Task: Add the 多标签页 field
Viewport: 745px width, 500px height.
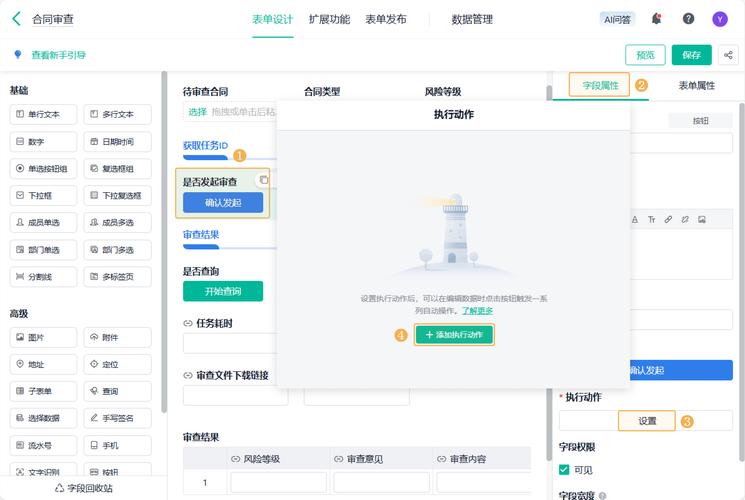Action: (117, 277)
